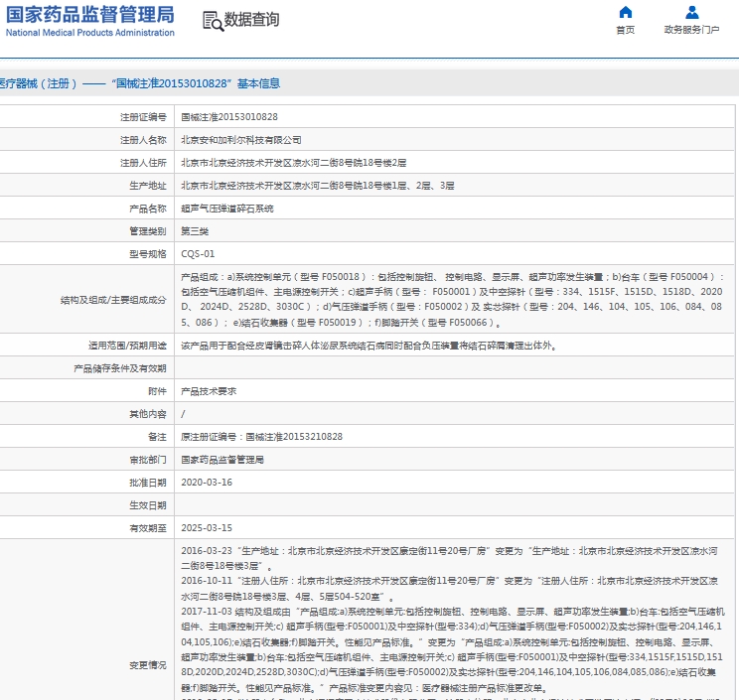Click the 注册人名称 row label
739x700 pixels.
[143, 140]
